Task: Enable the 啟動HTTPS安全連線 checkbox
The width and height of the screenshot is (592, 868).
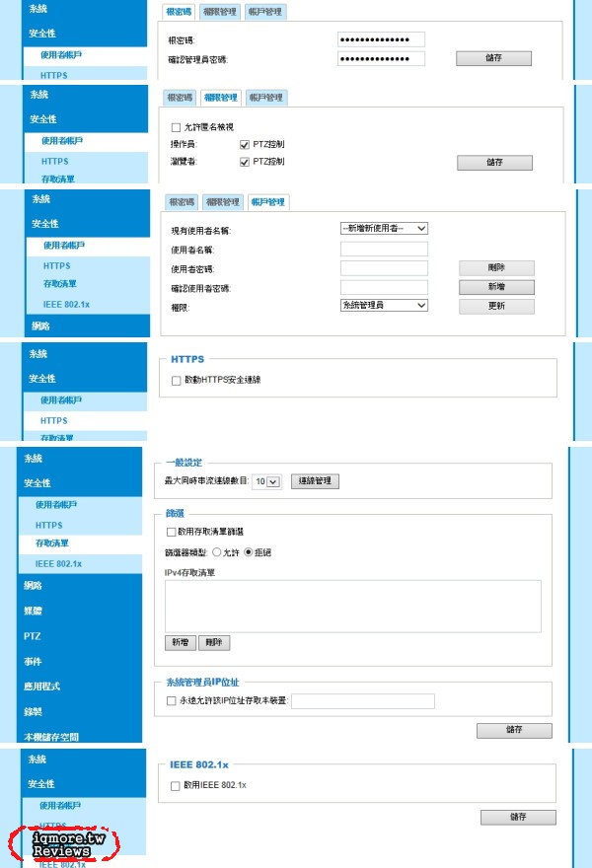Action: 176,381
